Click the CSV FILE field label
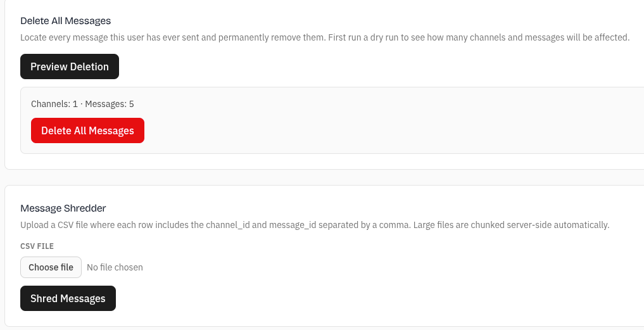This screenshot has width=644, height=330. tap(37, 246)
